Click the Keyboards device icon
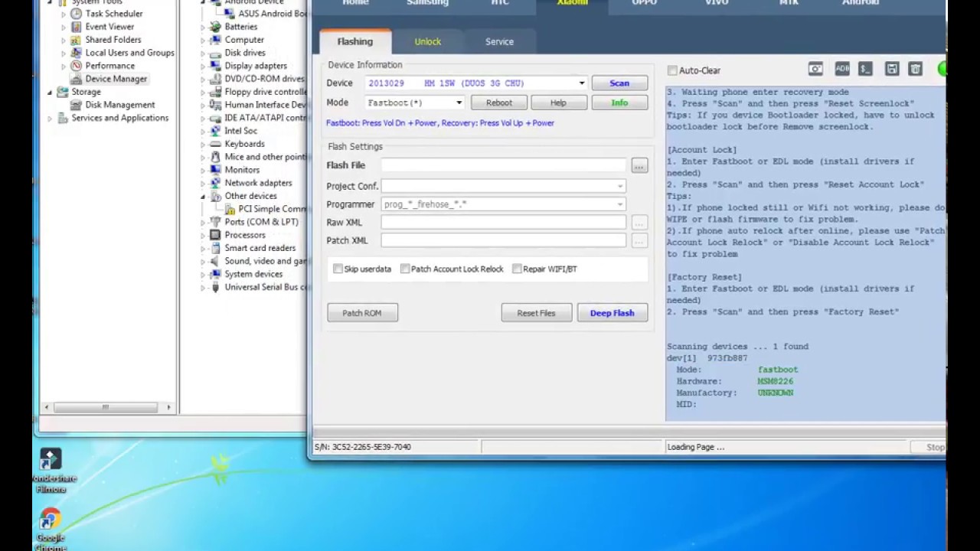Viewport: 980px width, 551px height. 215,144
